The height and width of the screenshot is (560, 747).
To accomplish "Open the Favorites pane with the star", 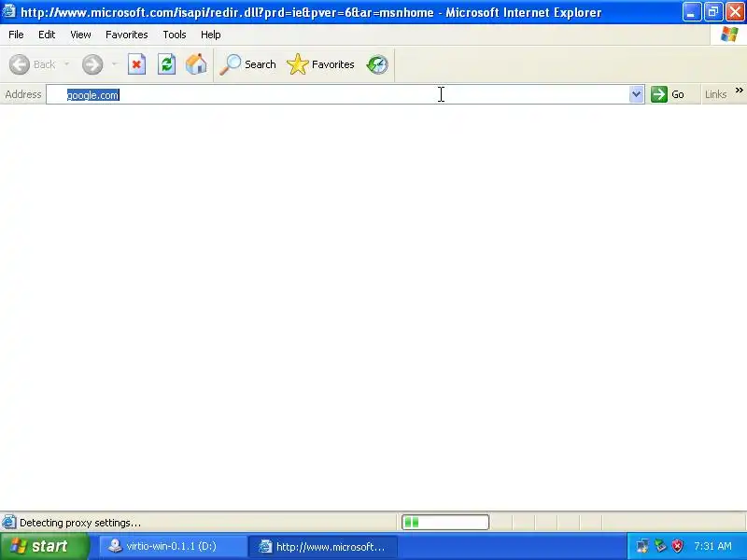I will point(320,64).
